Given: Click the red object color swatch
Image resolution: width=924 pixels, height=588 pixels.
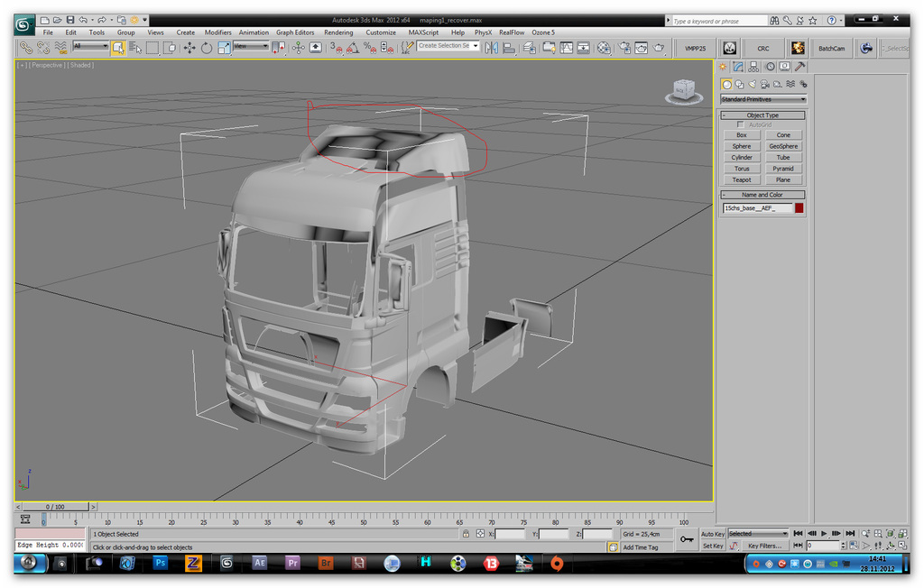Looking at the screenshot, I should [799, 208].
